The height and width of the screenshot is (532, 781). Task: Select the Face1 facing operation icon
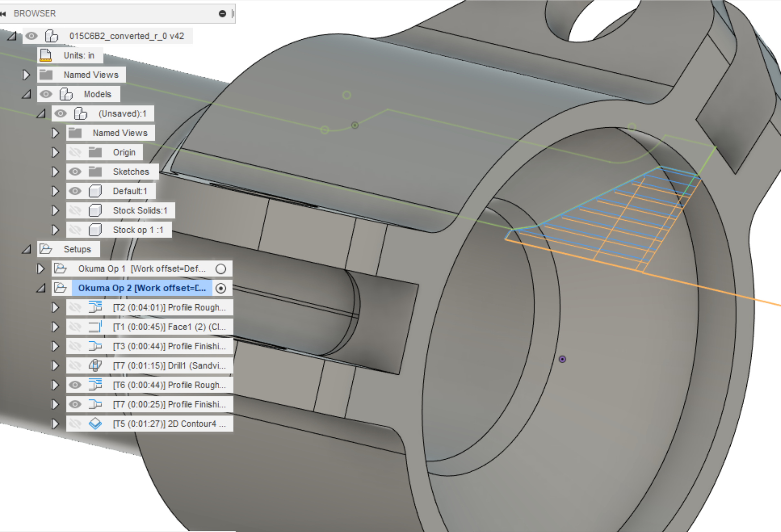coord(96,327)
